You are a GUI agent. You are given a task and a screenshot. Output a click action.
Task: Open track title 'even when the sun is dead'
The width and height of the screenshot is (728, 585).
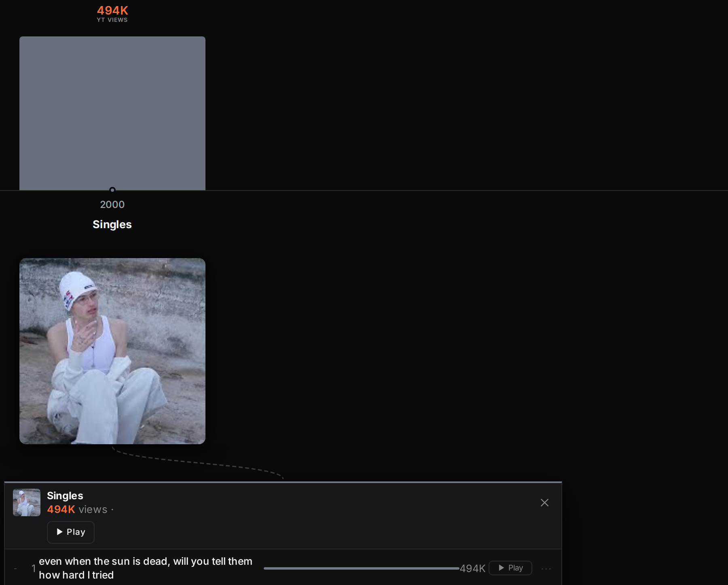pos(146,568)
